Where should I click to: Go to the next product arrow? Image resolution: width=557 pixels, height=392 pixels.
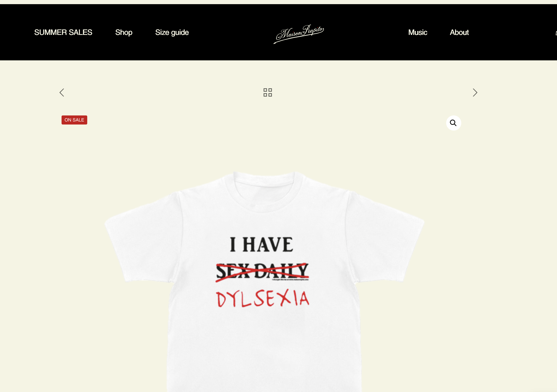click(x=475, y=92)
